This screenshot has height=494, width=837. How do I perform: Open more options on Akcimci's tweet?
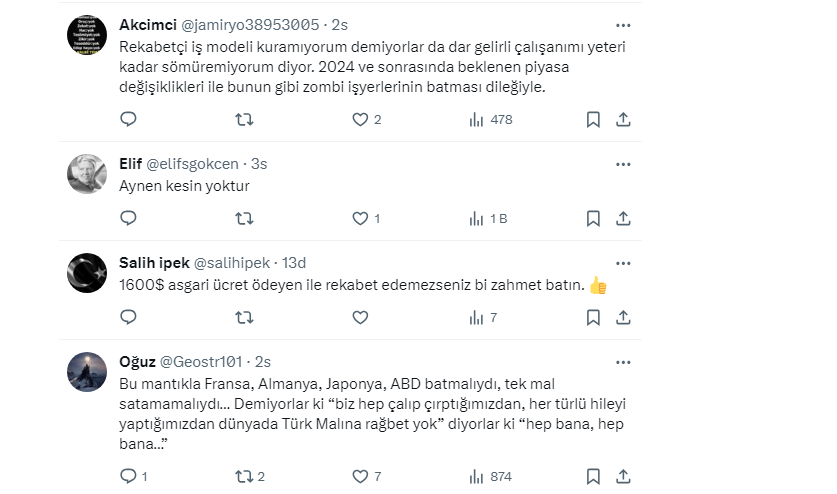click(622, 24)
